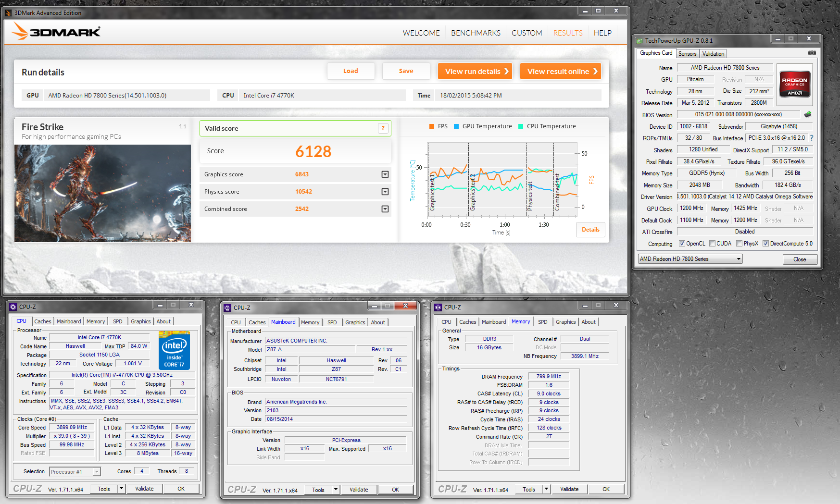Open the WELCOME tab in 3DMark

(421, 33)
